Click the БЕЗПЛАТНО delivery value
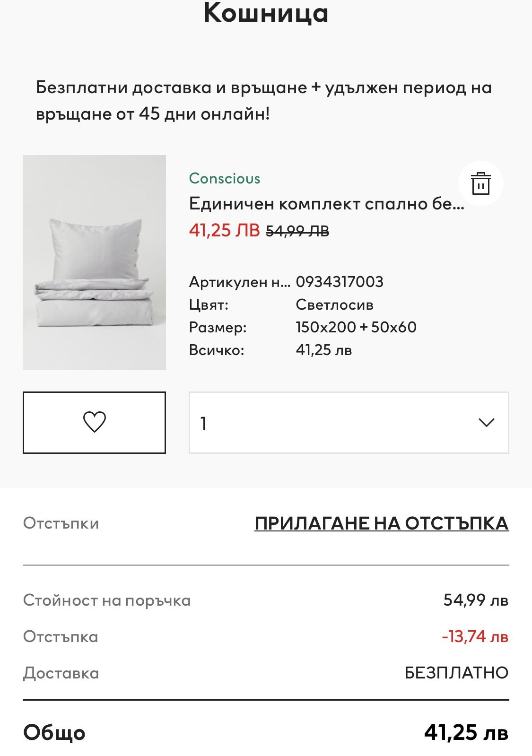The height and width of the screenshot is (756, 532). click(x=456, y=673)
